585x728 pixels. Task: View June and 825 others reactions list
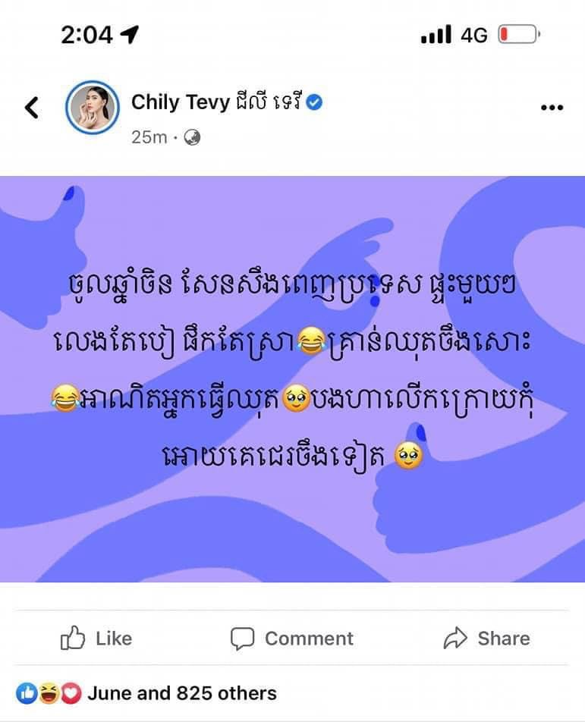(182, 693)
